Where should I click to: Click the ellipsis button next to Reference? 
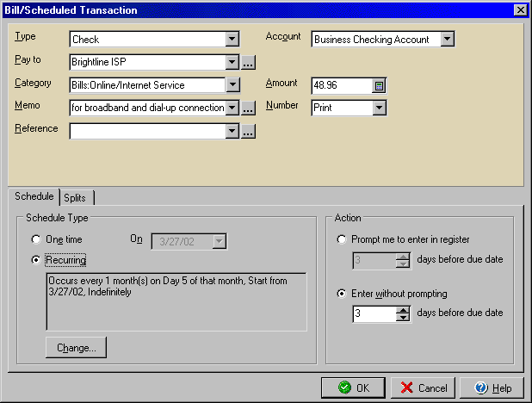coord(249,132)
